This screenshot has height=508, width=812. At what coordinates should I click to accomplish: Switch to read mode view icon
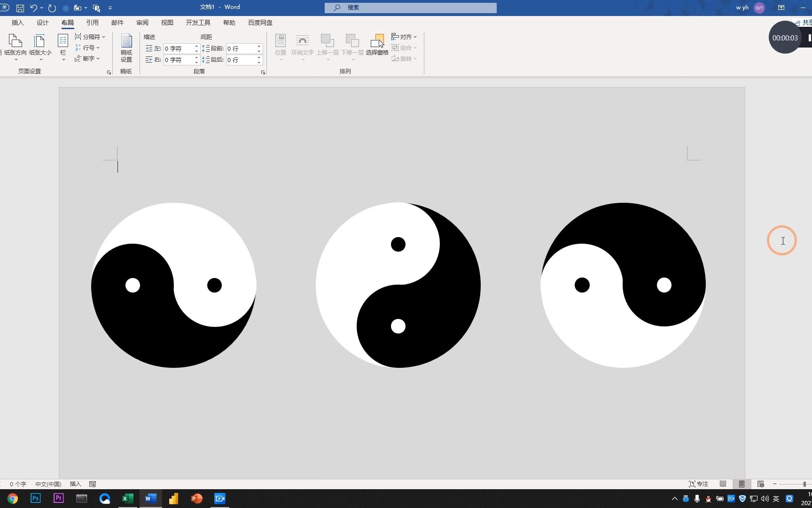point(723,484)
